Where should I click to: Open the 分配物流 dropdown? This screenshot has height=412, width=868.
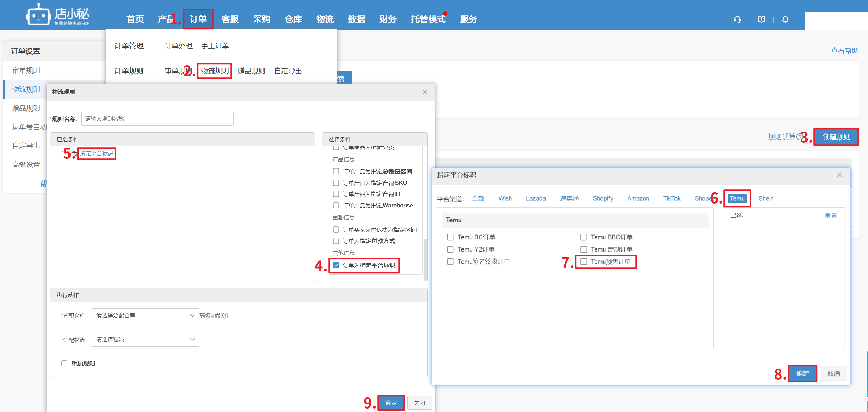145,340
